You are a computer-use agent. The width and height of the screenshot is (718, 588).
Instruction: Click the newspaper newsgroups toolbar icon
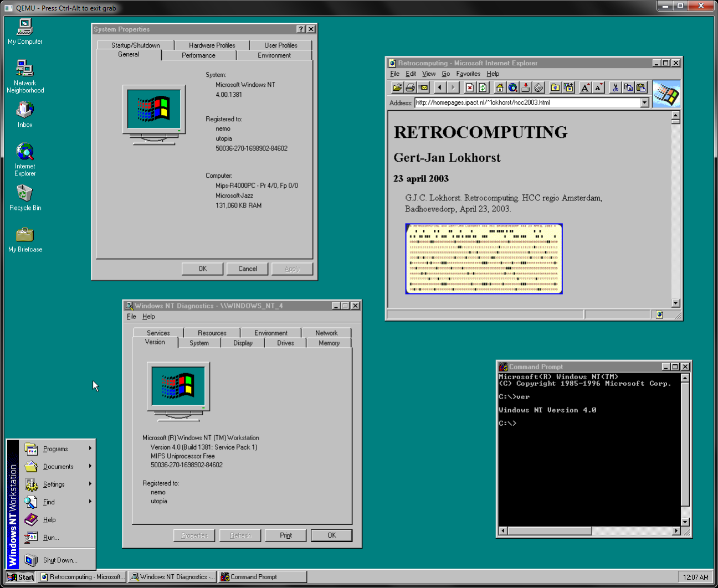(x=538, y=87)
